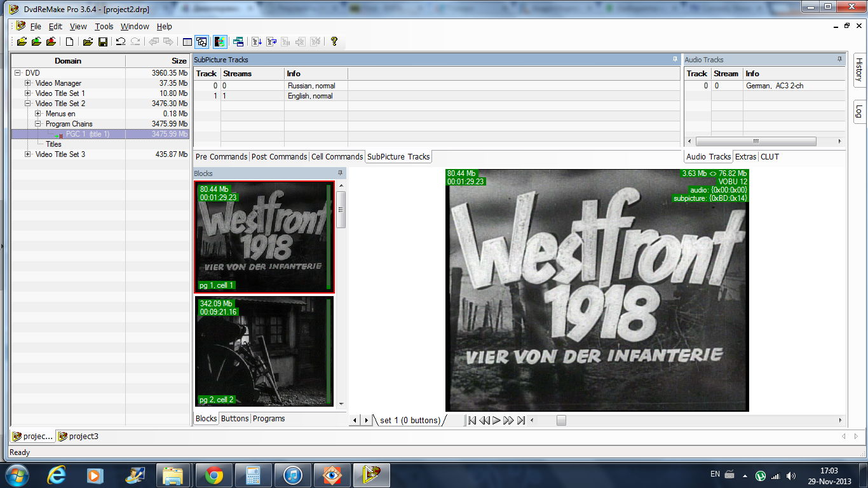
Task: Switch to the Post Commands tab
Action: tap(279, 157)
